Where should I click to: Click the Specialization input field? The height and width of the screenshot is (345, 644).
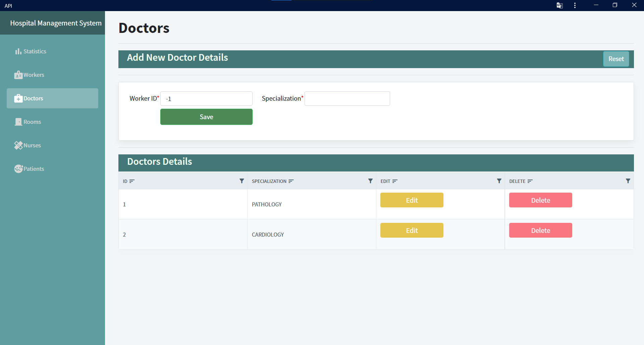347,98
